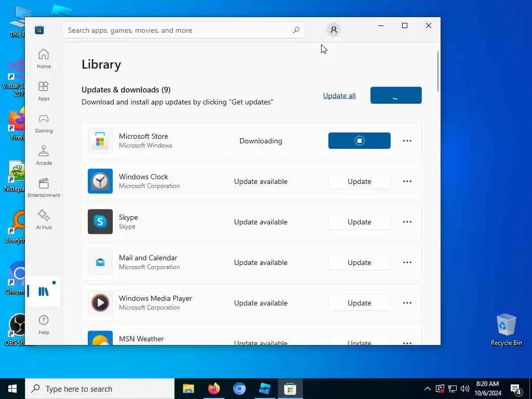Go to Apps in the Store sidebar

pos(44,91)
